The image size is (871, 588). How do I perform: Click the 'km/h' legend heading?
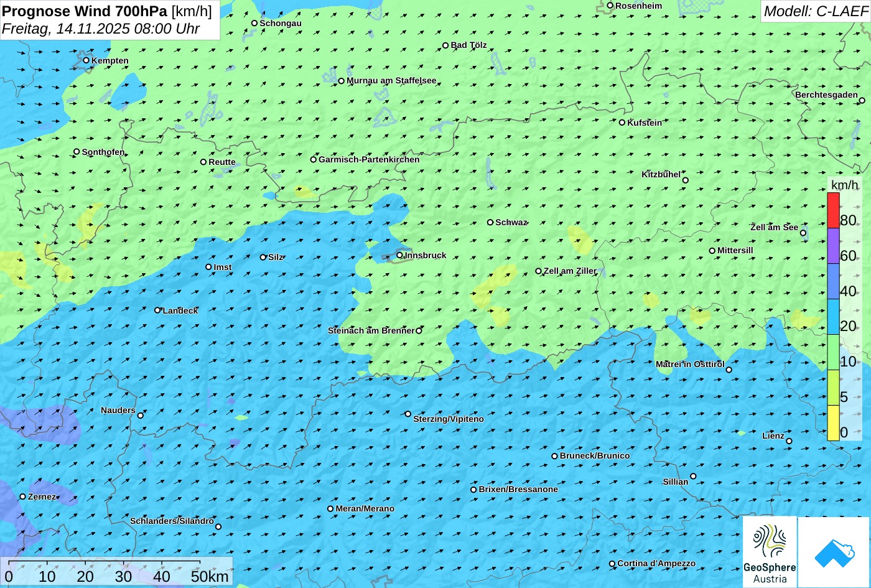(x=844, y=185)
